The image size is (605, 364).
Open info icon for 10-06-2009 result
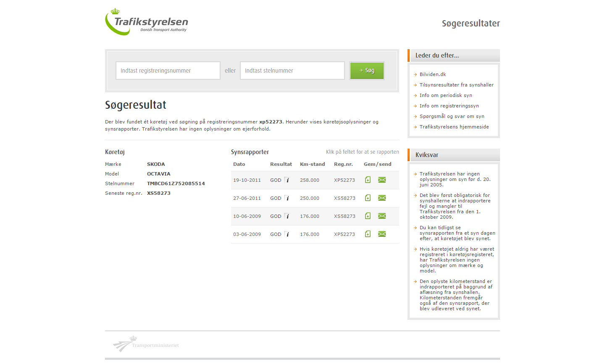point(287,216)
